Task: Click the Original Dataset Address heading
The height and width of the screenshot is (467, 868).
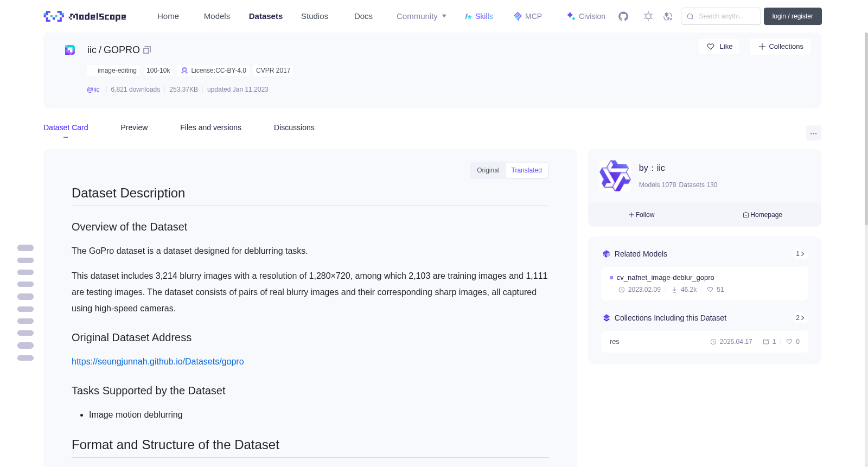Action: coord(132,337)
